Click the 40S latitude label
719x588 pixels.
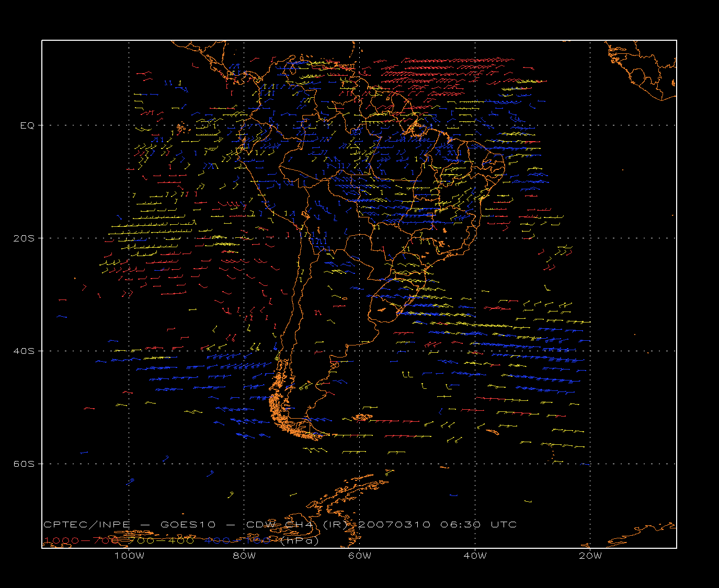24,351
